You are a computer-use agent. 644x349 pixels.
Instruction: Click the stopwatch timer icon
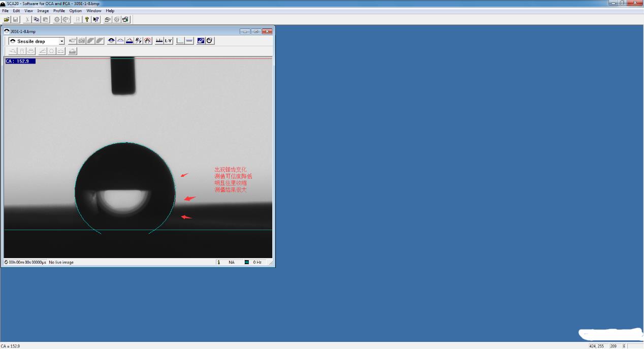209,41
